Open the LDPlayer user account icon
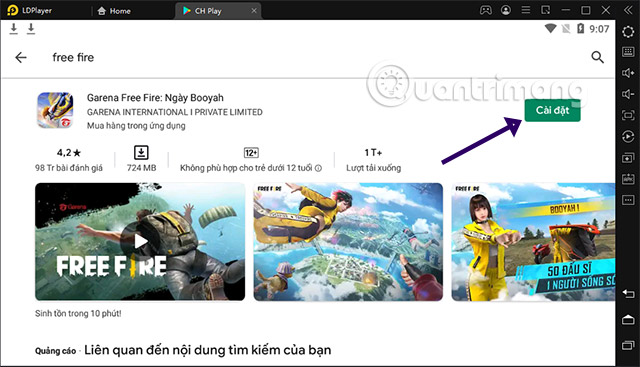Viewport: 640px width, 367px height. pos(506,10)
